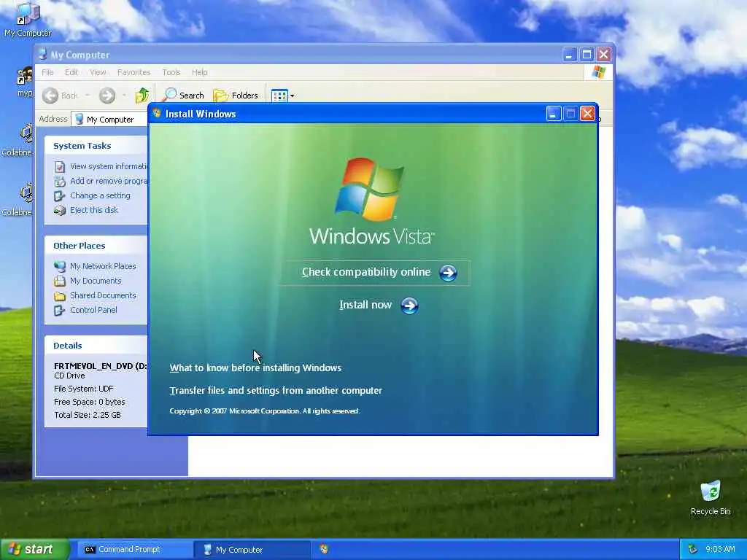Close the Install Windows dialog
The width and height of the screenshot is (747, 560).
[x=587, y=113]
